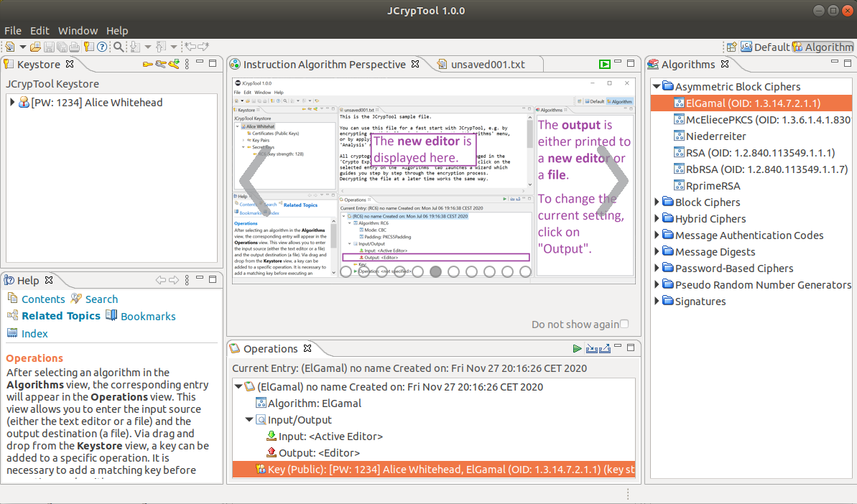857x504 pixels.
Task: Expand Message Authentication Codes folder
Action: (657, 235)
